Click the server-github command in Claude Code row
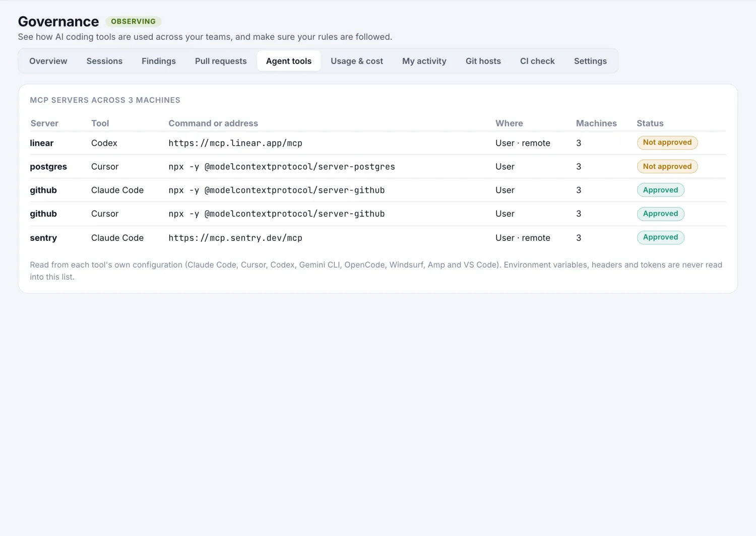Screen dimensions: 756x536 click(x=277, y=190)
